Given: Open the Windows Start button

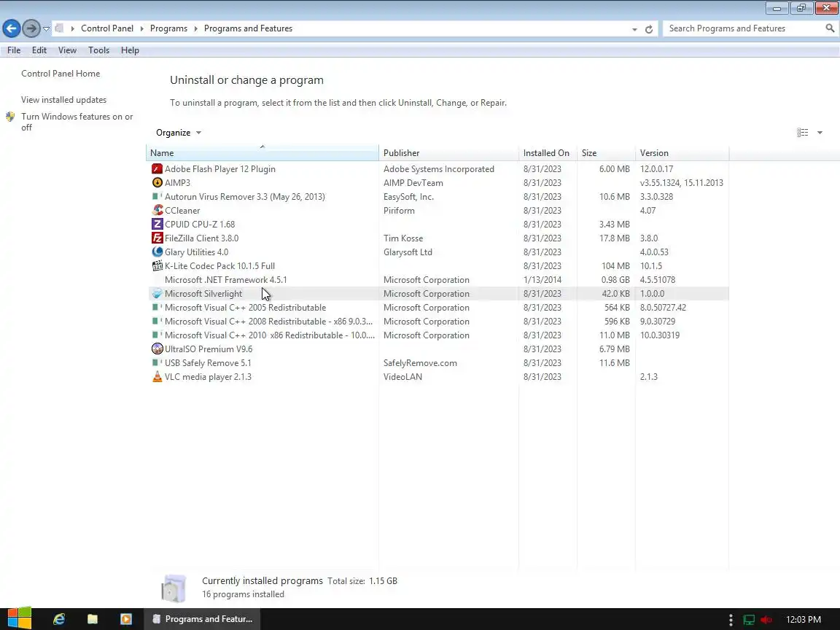Looking at the screenshot, I should click(19, 619).
